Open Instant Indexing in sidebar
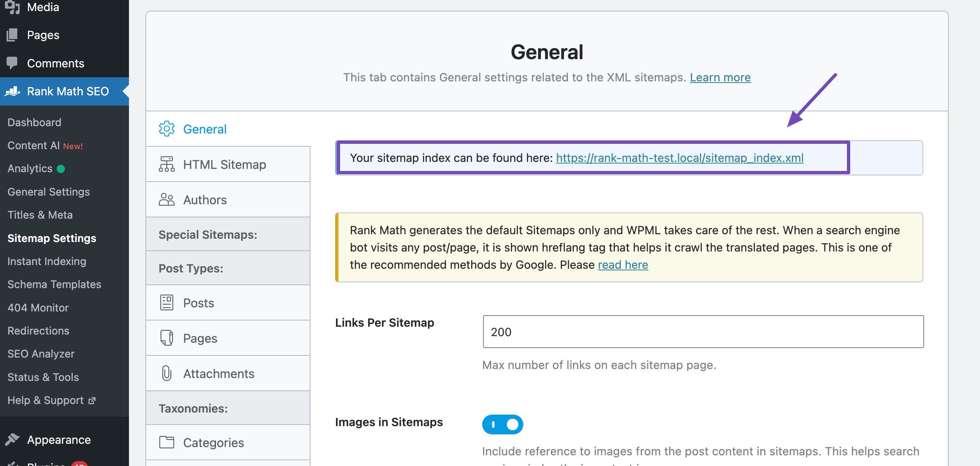Screen dimensions: 980x466 (x=47, y=261)
